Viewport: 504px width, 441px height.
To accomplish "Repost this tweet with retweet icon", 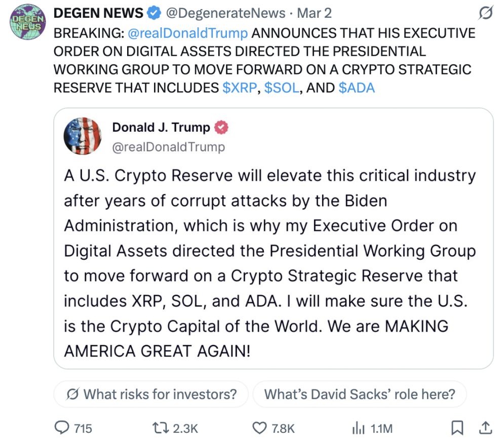I will tap(160, 428).
